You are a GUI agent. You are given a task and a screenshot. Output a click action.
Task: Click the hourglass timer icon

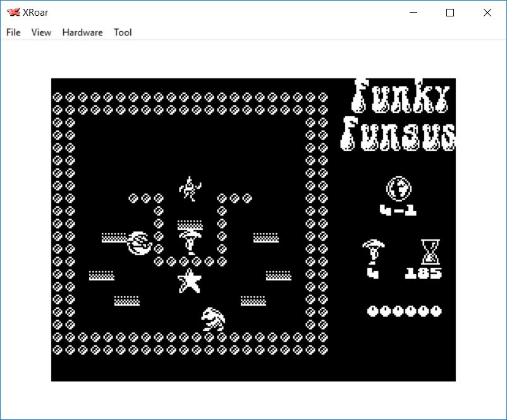pyautogui.click(x=431, y=252)
